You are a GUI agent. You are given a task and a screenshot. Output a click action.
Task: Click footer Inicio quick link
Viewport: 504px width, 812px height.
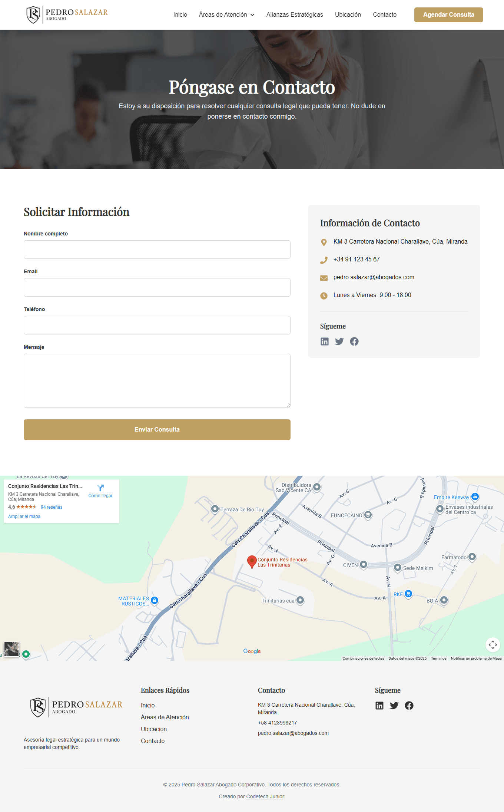coord(148,705)
